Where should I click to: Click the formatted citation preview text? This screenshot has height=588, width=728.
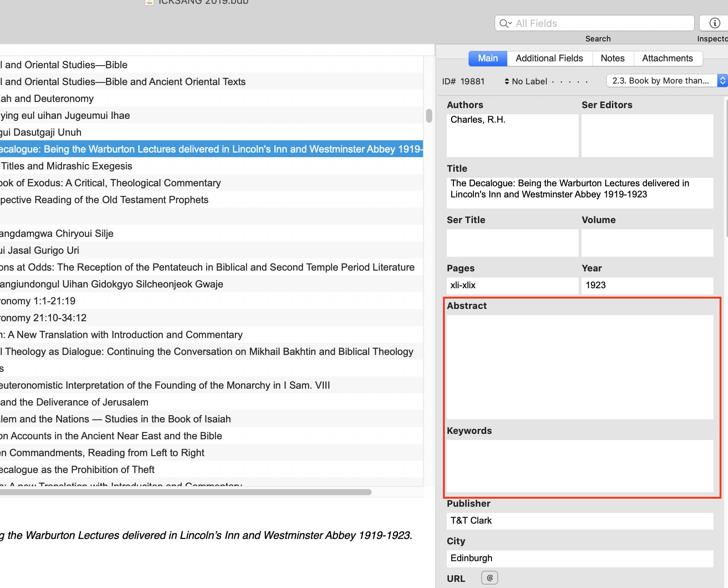point(206,535)
